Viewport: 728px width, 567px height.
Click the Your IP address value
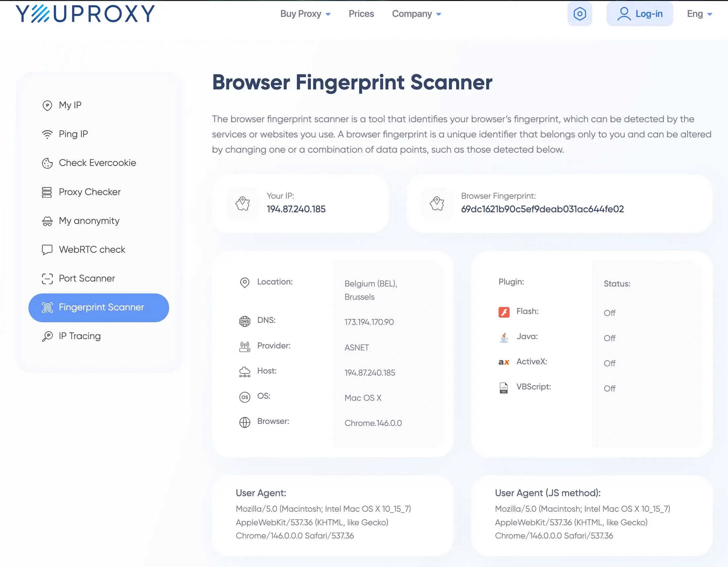pyautogui.click(x=296, y=209)
